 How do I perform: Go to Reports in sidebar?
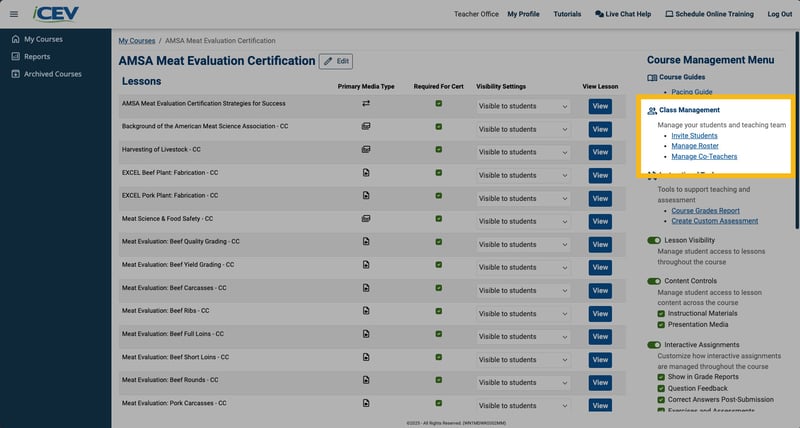point(37,57)
